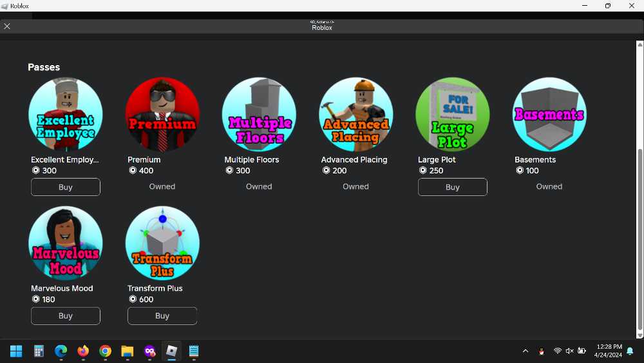
Task: Open the notification bell icon
Action: pos(630,351)
